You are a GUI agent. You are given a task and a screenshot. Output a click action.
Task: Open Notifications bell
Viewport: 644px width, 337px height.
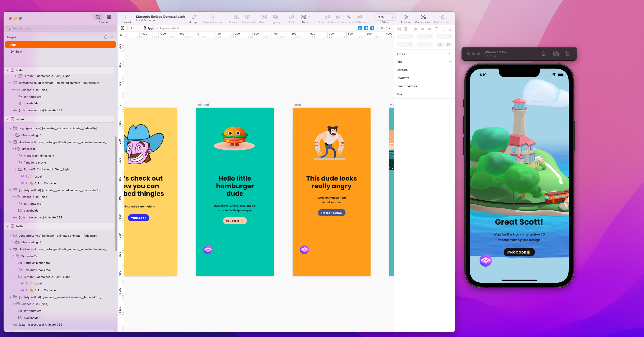point(443,17)
